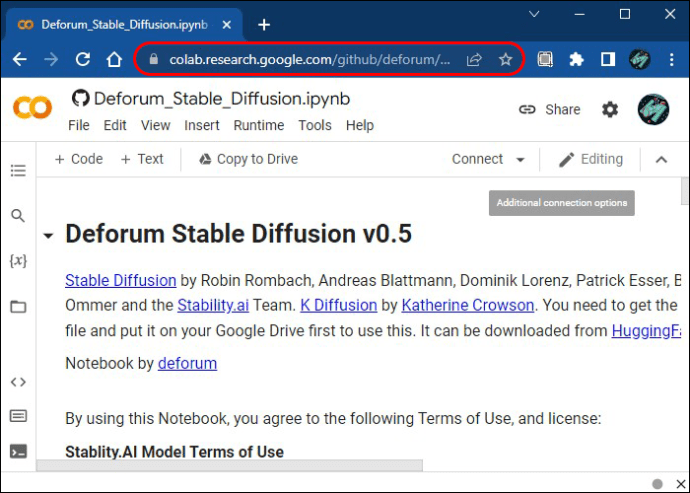Open the browser extensions puzzle icon
Screen dimensions: 690x493
(576, 59)
